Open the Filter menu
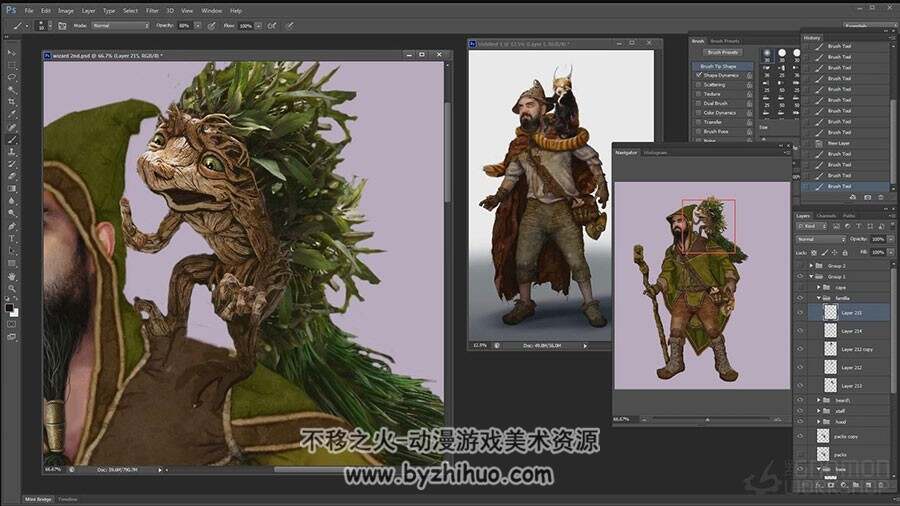Viewport: 900px width, 506px height. [x=152, y=10]
